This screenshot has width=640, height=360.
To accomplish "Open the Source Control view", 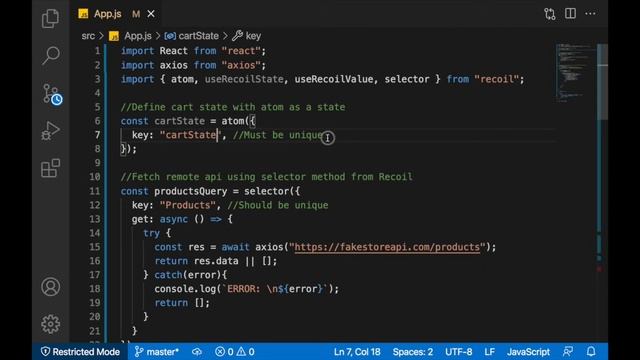I will click(52, 94).
